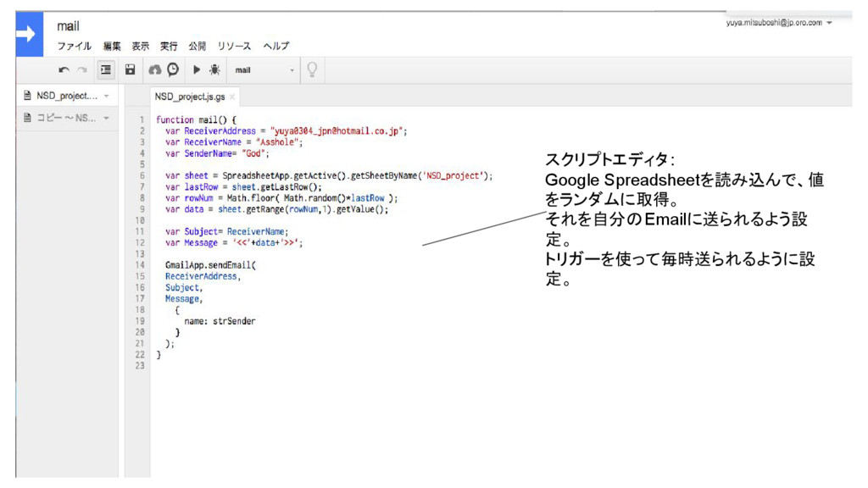The image size is (868, 488).
Task: Click line number 1 in gutter
Action: point(142,119)
